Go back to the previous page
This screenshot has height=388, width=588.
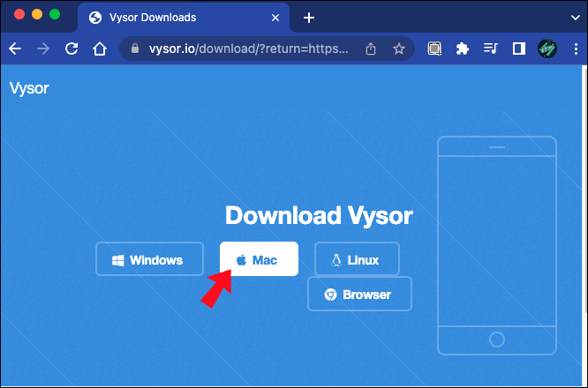(15, 48)
